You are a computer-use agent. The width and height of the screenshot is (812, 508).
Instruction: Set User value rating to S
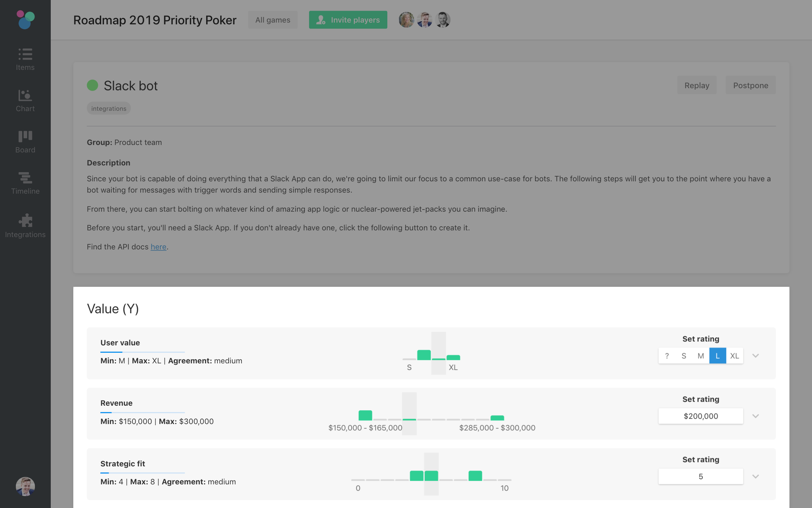tap(683, 356)
